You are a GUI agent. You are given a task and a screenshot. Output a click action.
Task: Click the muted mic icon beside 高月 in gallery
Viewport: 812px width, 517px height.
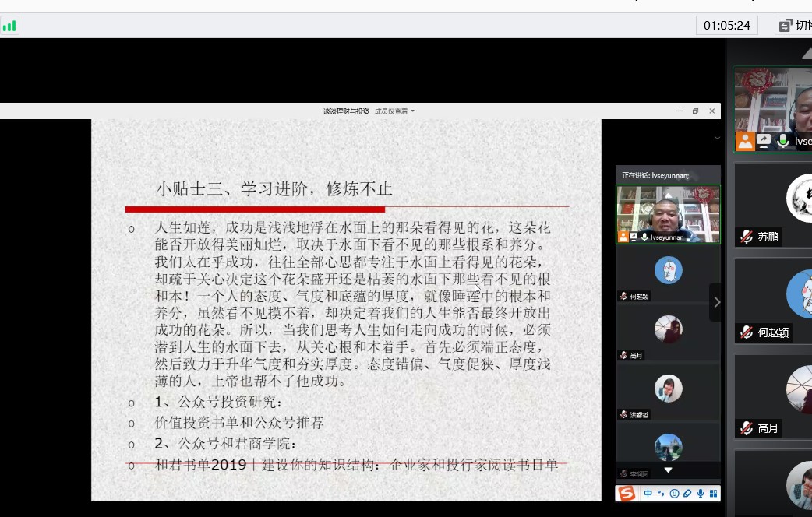[x=747, y=428]
